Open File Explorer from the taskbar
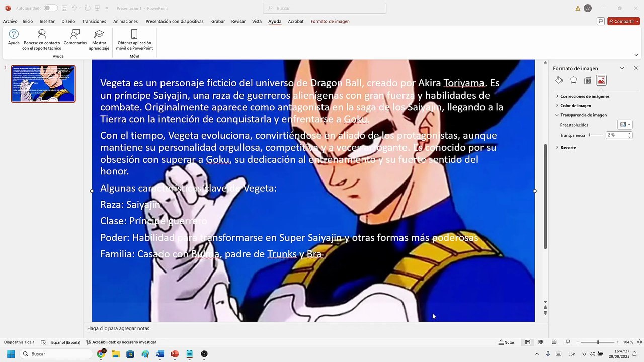644x362 pixels. tap(116, 354)
